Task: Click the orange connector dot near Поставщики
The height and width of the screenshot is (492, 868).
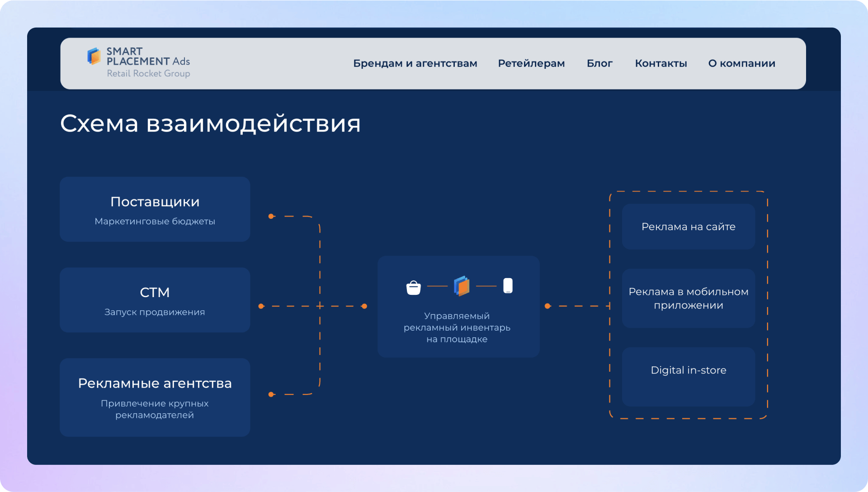Action: (x=271, y=216)
